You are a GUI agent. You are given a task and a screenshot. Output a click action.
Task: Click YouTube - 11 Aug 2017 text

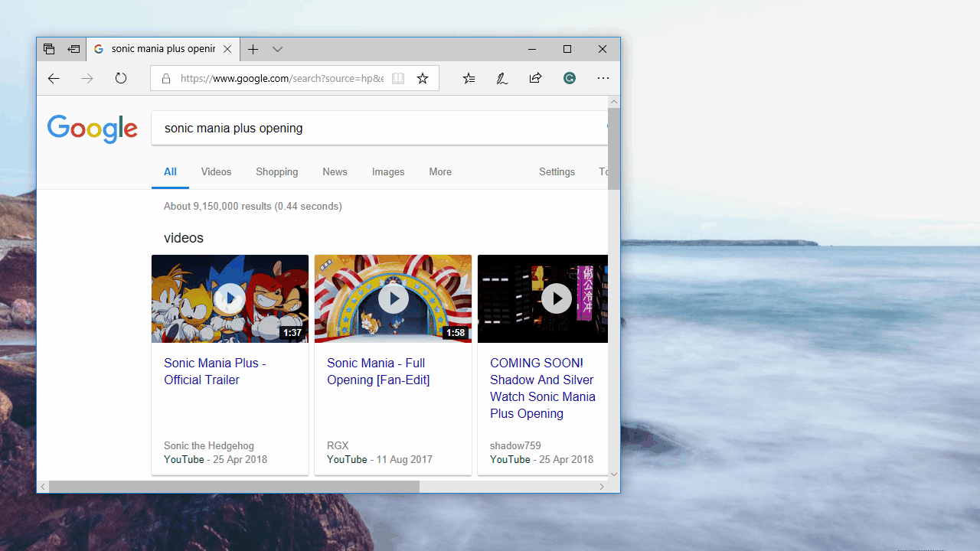pyautogui.click(x=380, y=460)
